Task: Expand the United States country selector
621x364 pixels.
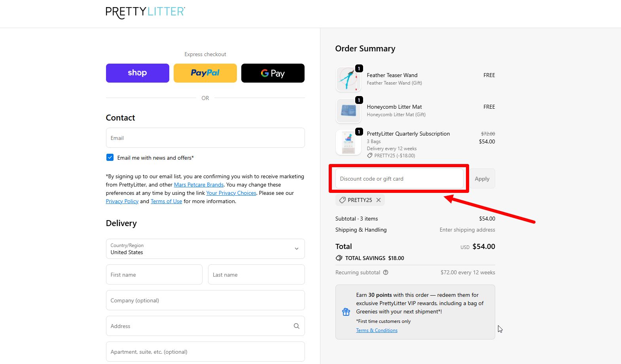Action: coord(205,249)
